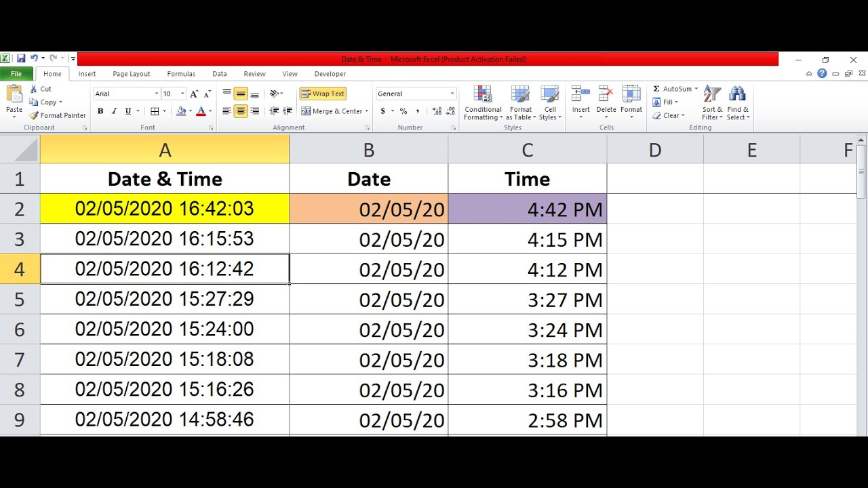Screen dimensions: 868x488
Task: Switch to the Formulas tab
Action: tap(181, 74)
